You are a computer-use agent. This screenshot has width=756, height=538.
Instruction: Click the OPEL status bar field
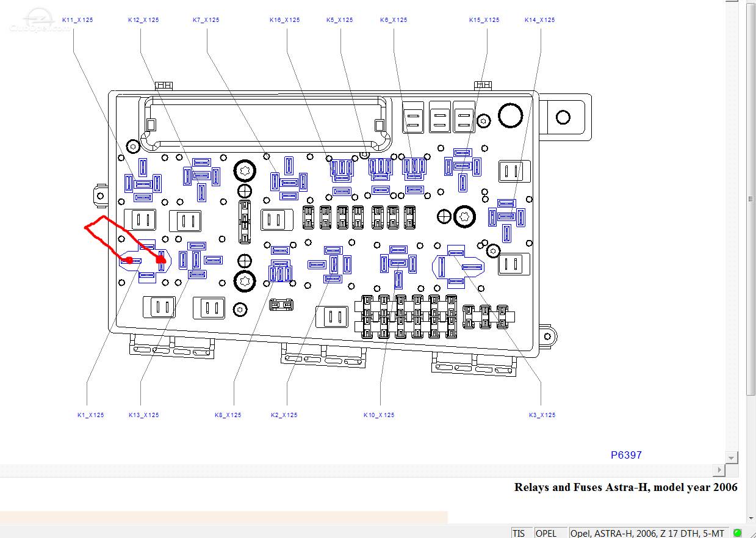550,533
